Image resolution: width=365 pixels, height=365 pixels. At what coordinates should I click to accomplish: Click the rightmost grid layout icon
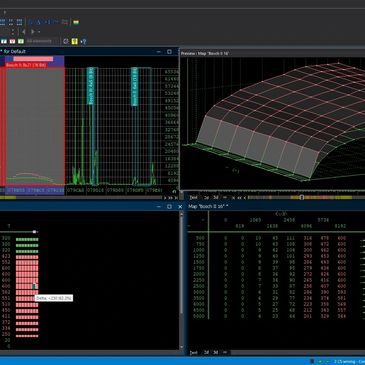coord(19,22)
